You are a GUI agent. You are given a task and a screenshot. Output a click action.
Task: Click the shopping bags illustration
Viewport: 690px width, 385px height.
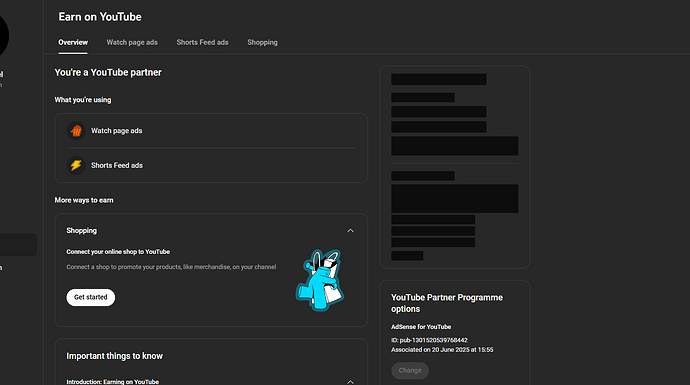[x=320, y=280]
